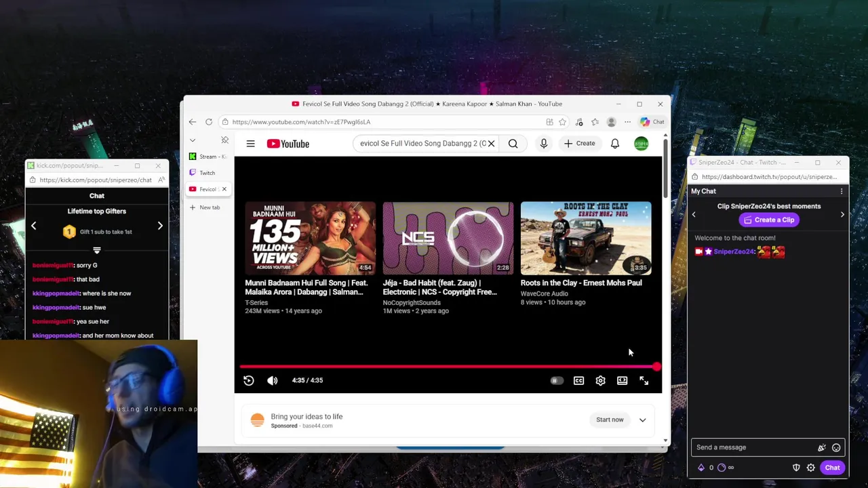Open the player settings gear

[x=600, y=380]
